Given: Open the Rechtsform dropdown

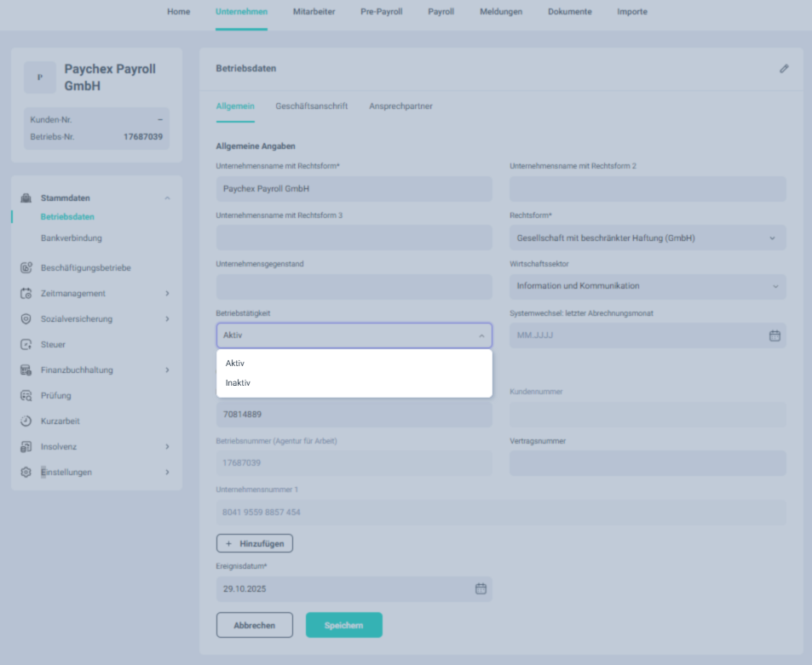Looking at the screenshot, I should 648,238.
